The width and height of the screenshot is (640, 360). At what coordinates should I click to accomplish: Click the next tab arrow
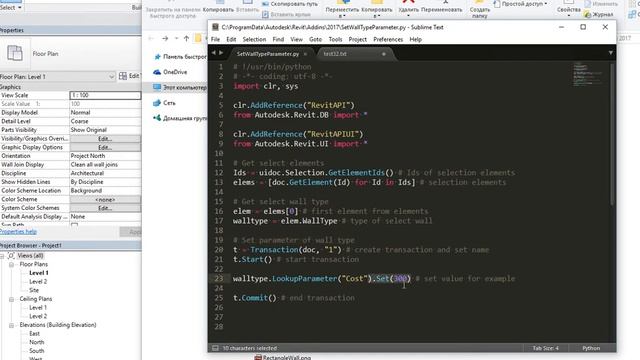[221, 53]
